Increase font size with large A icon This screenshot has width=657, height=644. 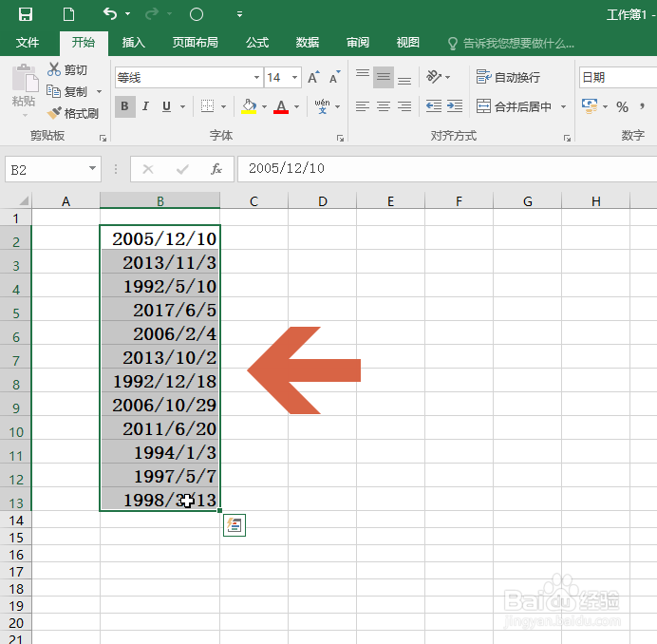[x=313, y=78]
